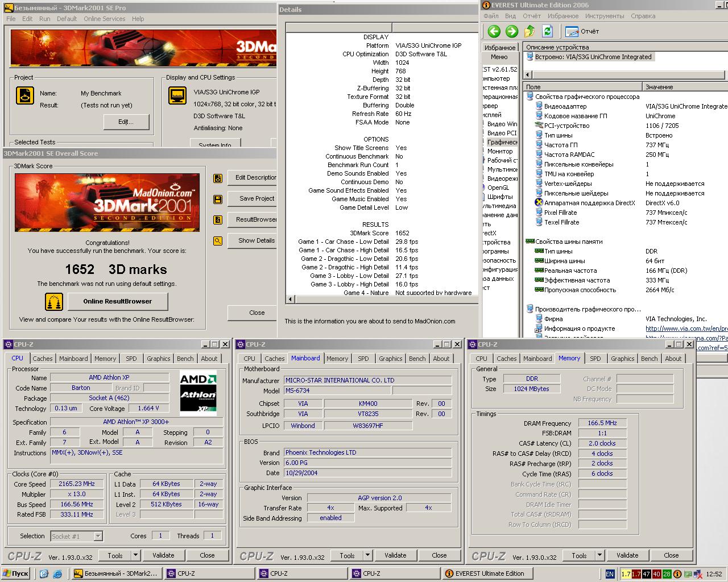Click the Up-level folder icon in EVEREST

[530, 31]
